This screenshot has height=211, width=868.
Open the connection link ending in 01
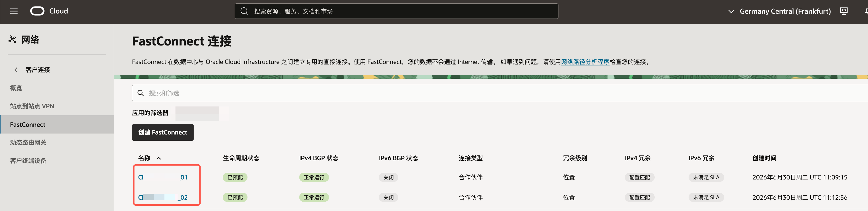point(163,177)
